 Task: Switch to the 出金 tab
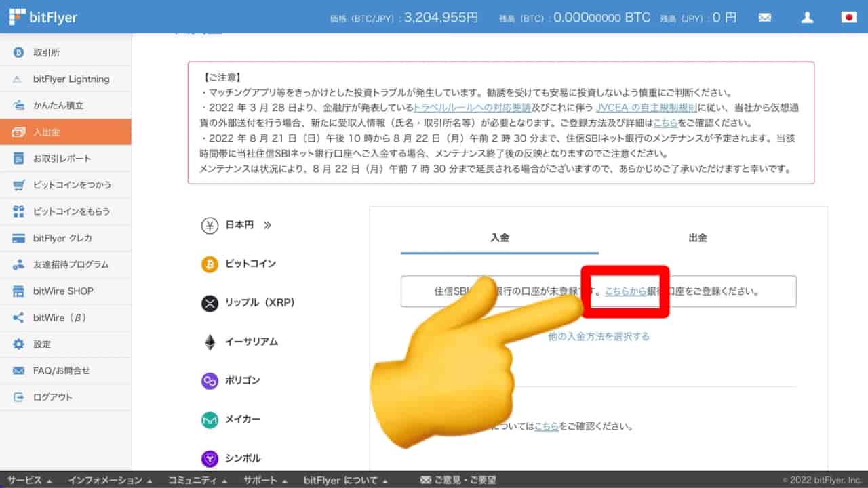tap(697, 238)
